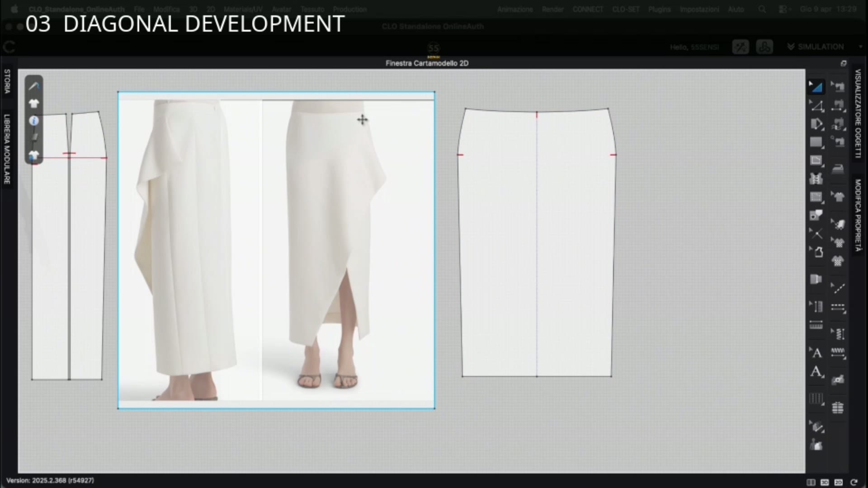Screen dimensions: 868x488
Task: Toggle the split 3D/2D window layout
Action: [811, 482]
